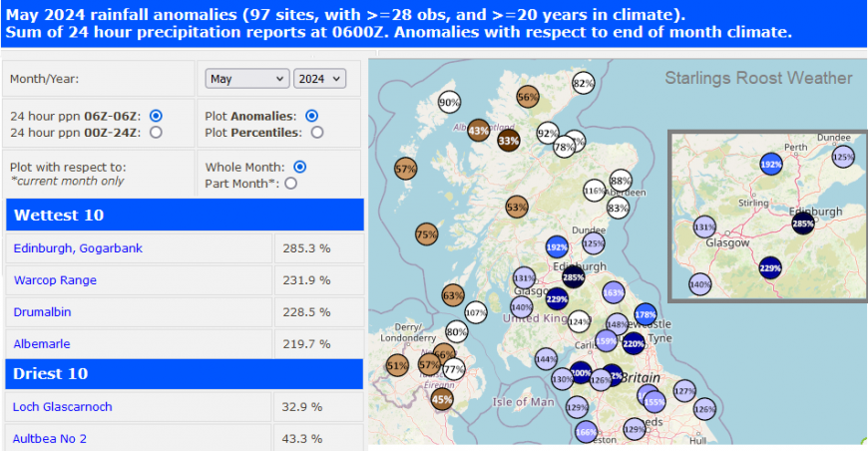Click the 148% lilac marker
Image resolution: width=868 pixels, height=451 pixels.
click(x=617, y=324)
